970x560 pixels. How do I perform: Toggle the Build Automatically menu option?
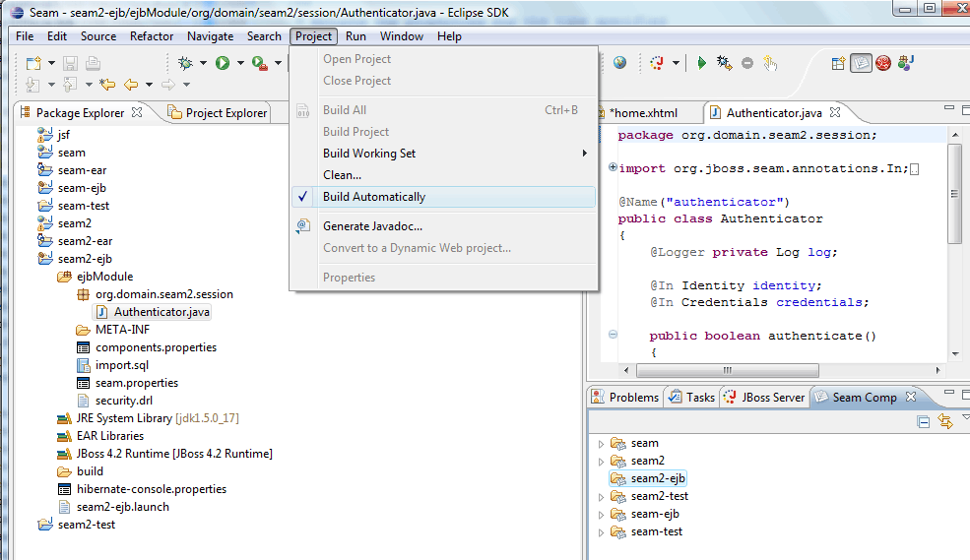click(x=374, y=197)
